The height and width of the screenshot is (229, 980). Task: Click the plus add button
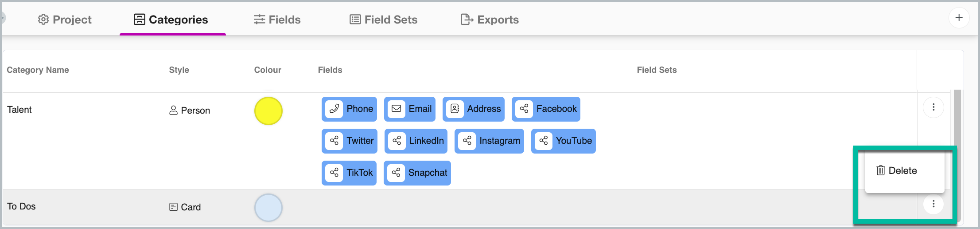pyautogui.click(x=959, y=18)
